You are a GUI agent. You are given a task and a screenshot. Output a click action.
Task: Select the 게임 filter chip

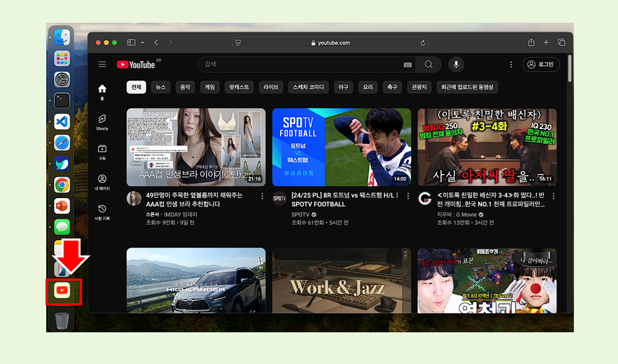coord(210,87)
